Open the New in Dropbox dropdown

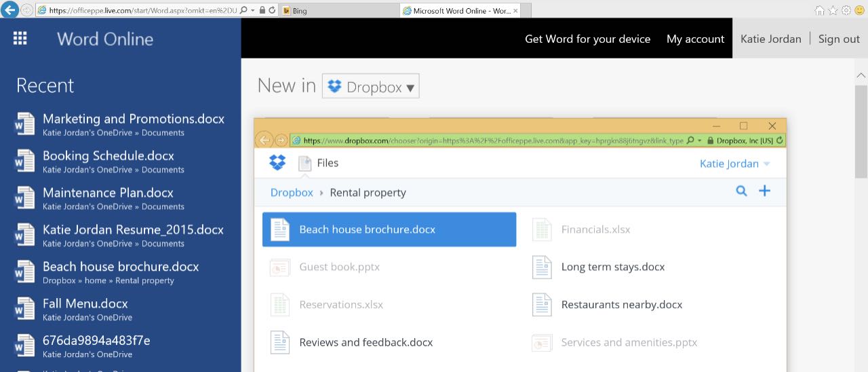(x=371, y=86)
